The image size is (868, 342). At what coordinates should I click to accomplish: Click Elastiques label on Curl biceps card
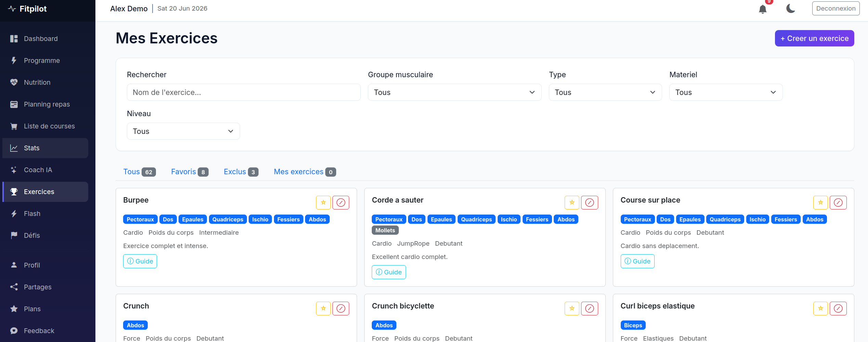point(658,339)
